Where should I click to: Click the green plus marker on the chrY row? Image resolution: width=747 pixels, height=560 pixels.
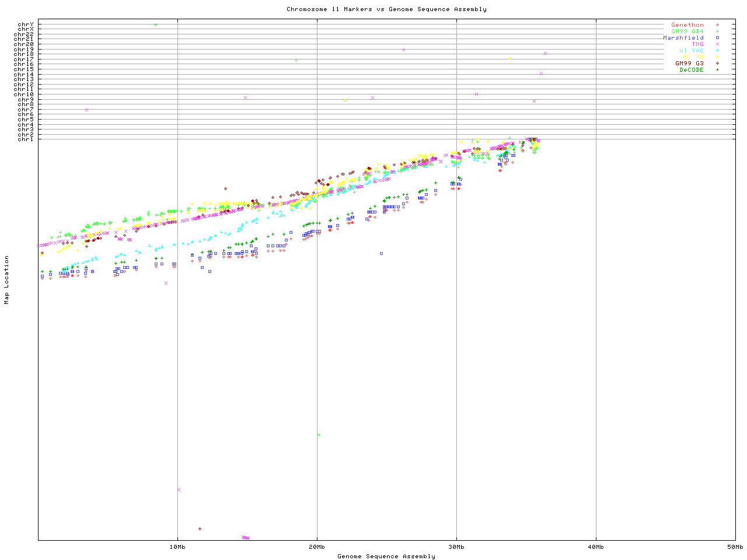(155, 24)
